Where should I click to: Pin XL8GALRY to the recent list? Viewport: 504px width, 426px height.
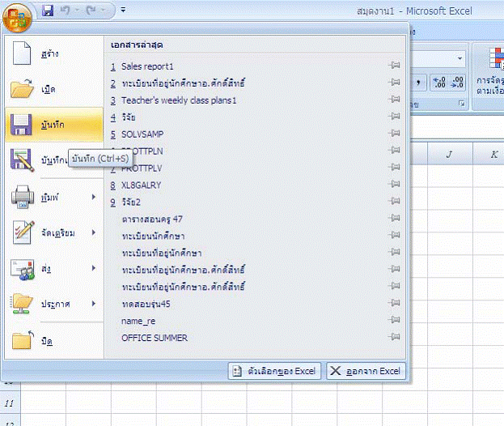pyautogui.click(x=394, y=184)
